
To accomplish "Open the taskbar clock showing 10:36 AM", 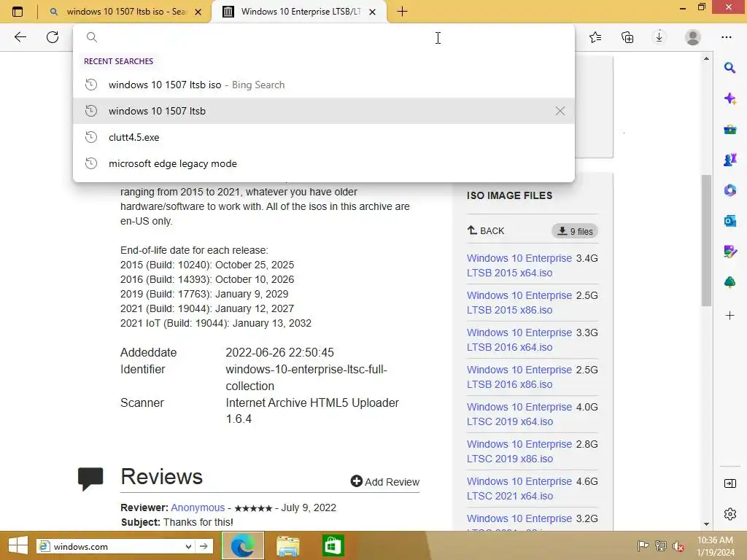I will [716, 546].
